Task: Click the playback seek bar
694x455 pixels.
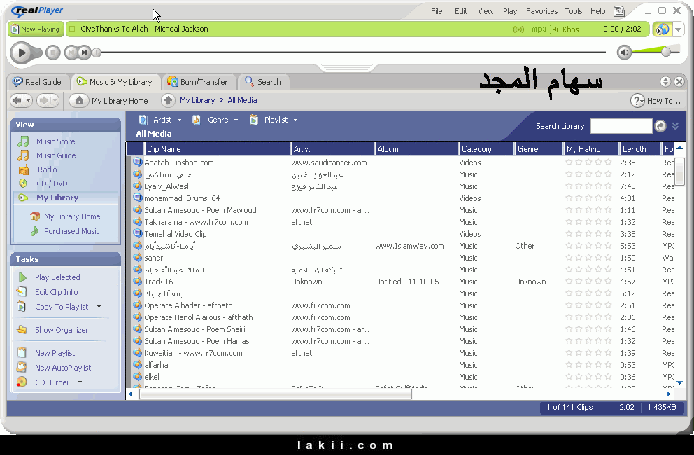Action: (353, 52)
